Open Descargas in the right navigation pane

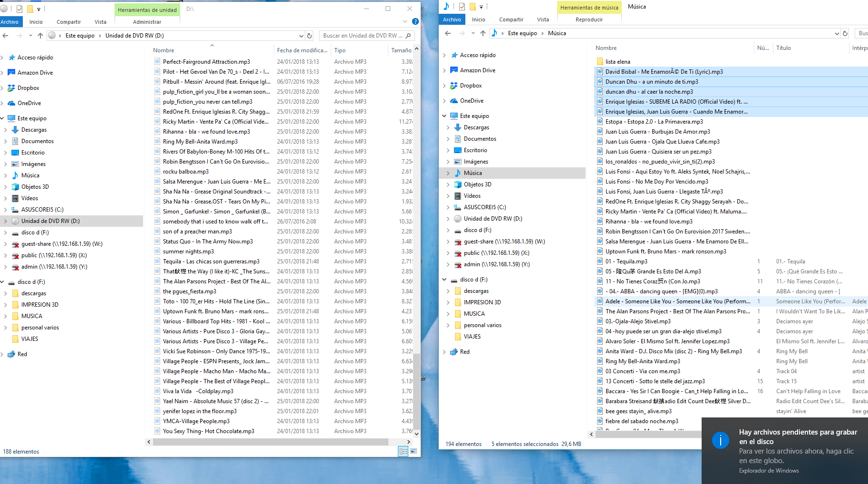[x=476, y=127]
